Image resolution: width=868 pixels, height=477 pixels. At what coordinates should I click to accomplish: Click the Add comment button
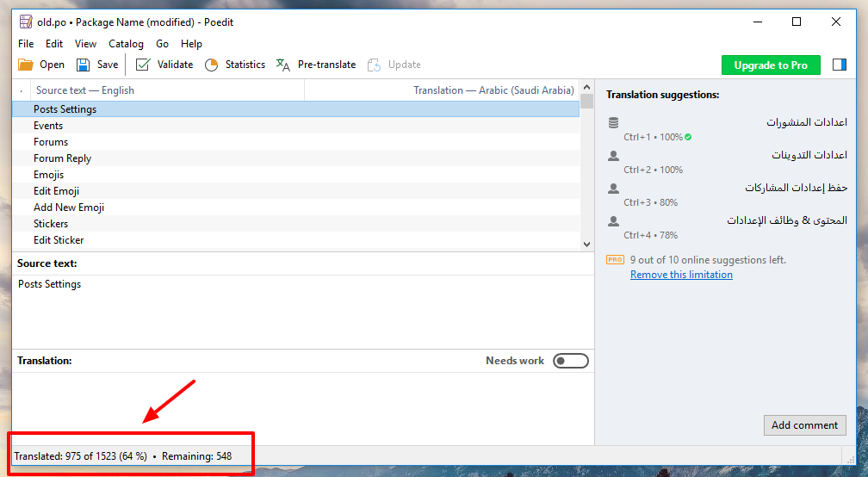pos(804,425)
